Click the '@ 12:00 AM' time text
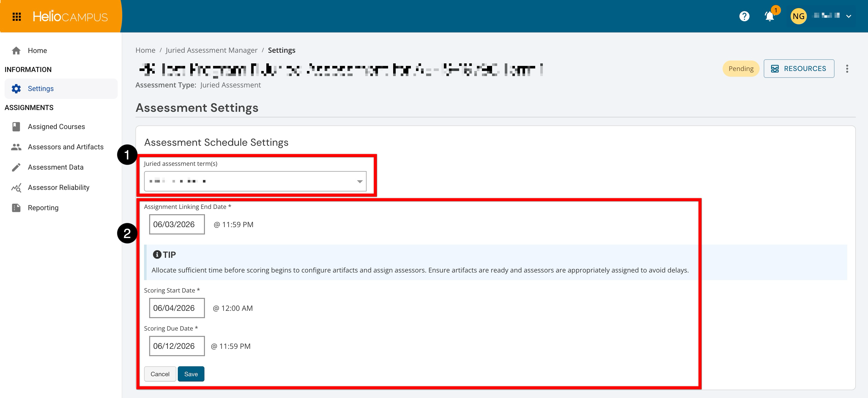The height and width of the screenshot is (398, 868). coord(233,308)
